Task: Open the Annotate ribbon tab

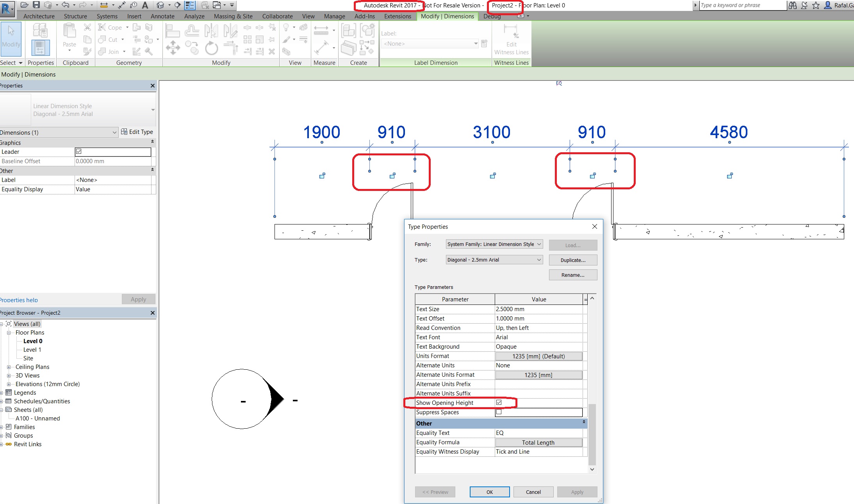Action: 162,16
